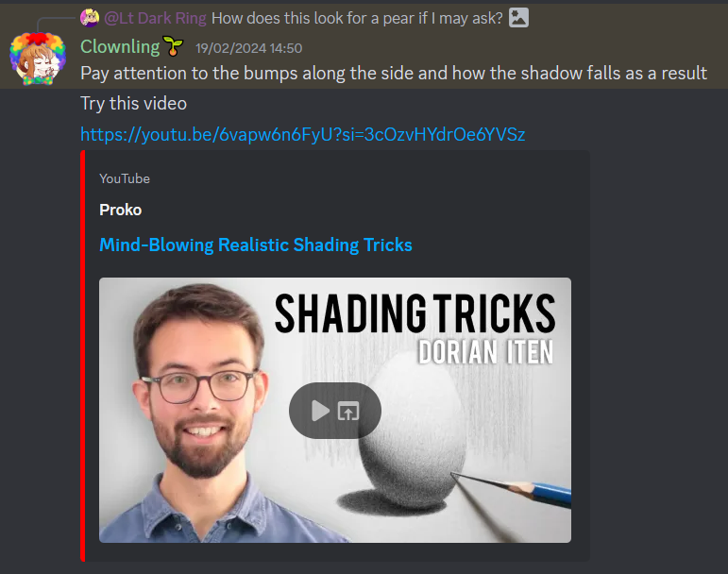Click the 'Try this video' message text
Image resolution: width=728 pixels, height=574 pixels.
pyautogui.click(x=134, y=104)
